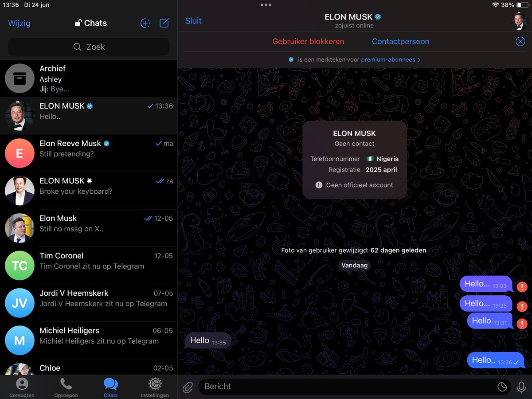Focus the Zoek search field
This screenshot has width=532, height=399.
click(x=89, y=47)
